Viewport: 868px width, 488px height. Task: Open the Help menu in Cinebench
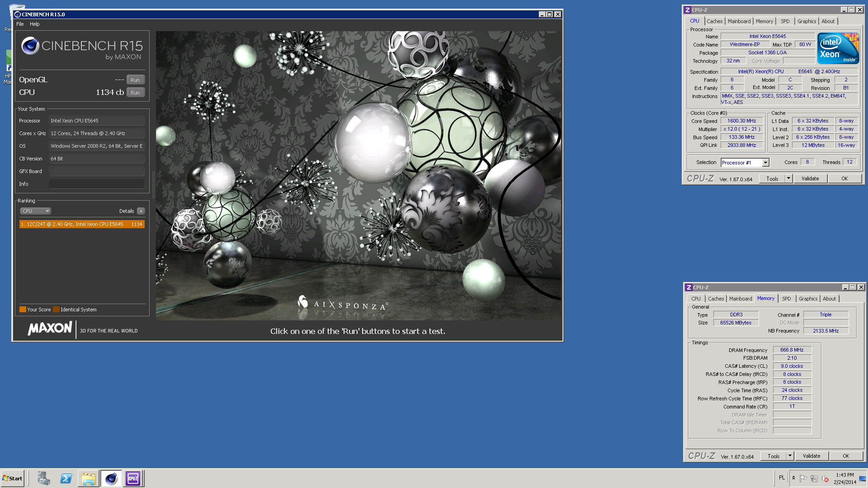[x=35, y=24]
